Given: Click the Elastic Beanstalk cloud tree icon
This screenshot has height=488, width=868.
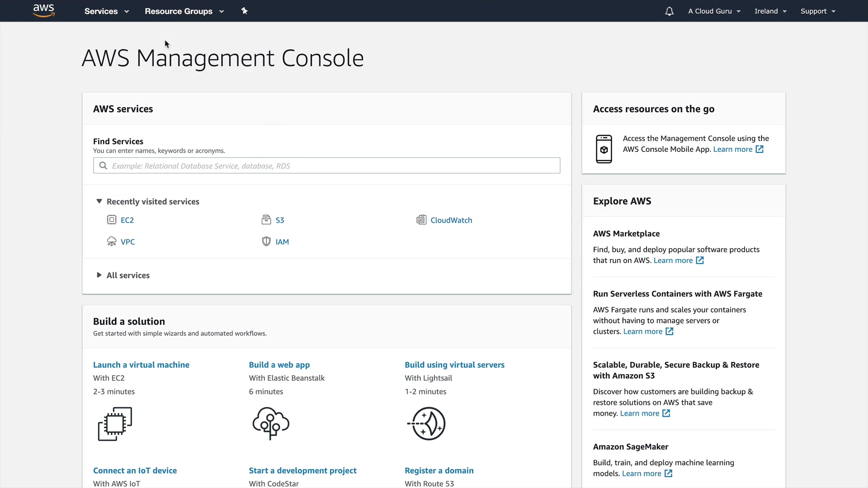Looking at the screenshot, I should pos(271,423).
